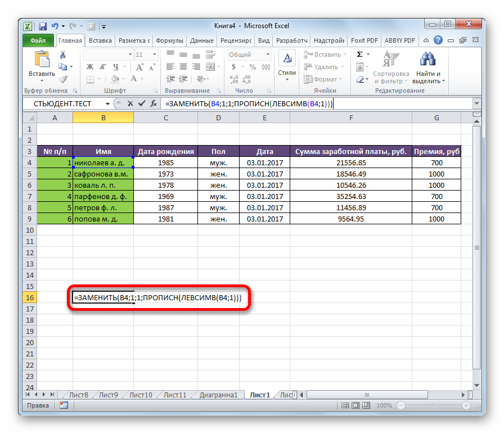
Task: Switch to the Foxit PDF tab
Action: (x=364, y=40)
